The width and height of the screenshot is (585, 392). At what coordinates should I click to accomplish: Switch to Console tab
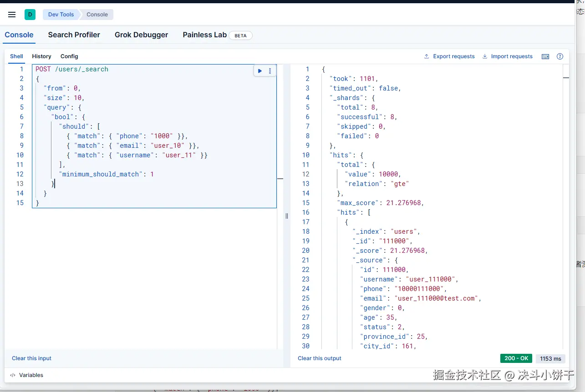coord(19,35)
